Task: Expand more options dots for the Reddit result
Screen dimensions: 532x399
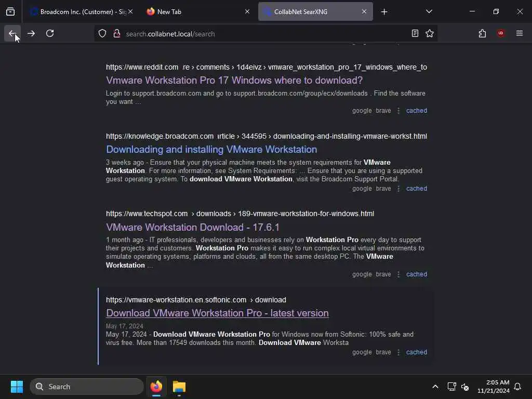Action: 398,111
